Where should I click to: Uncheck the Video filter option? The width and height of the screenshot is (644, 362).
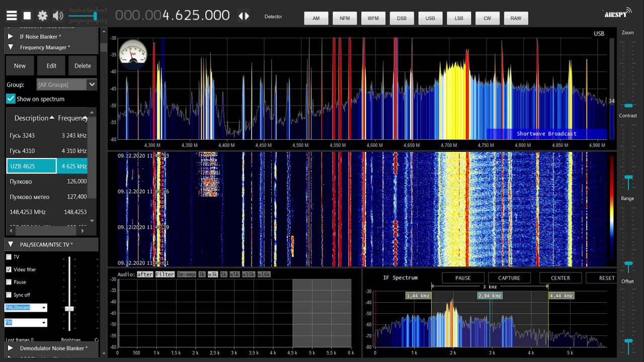(9, 269)
